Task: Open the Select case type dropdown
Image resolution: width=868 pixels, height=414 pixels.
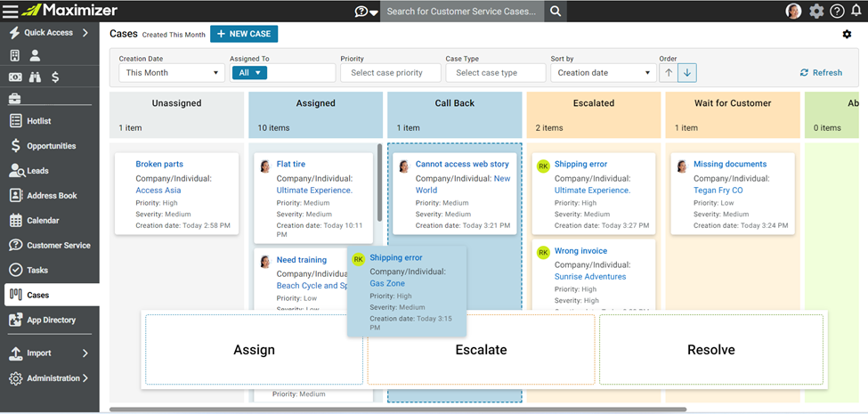Action: pos(496,72)
